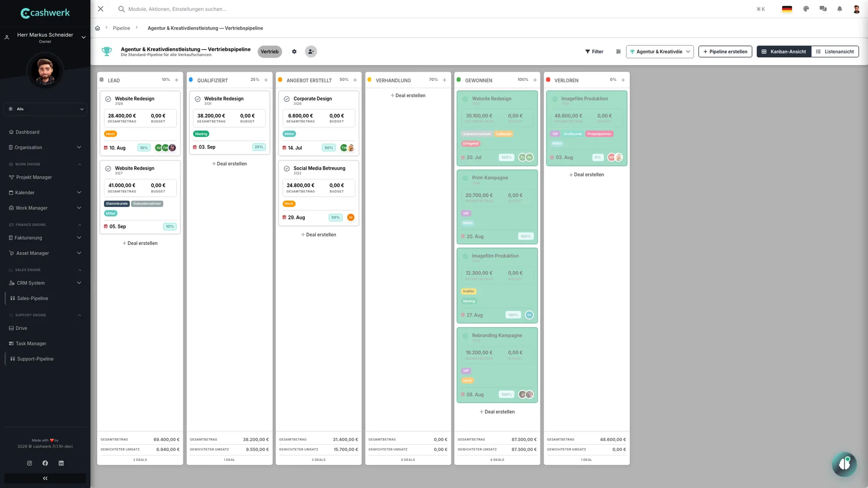
Task: Open pipeline settings gear icon
Action: (x=294, y=51)
